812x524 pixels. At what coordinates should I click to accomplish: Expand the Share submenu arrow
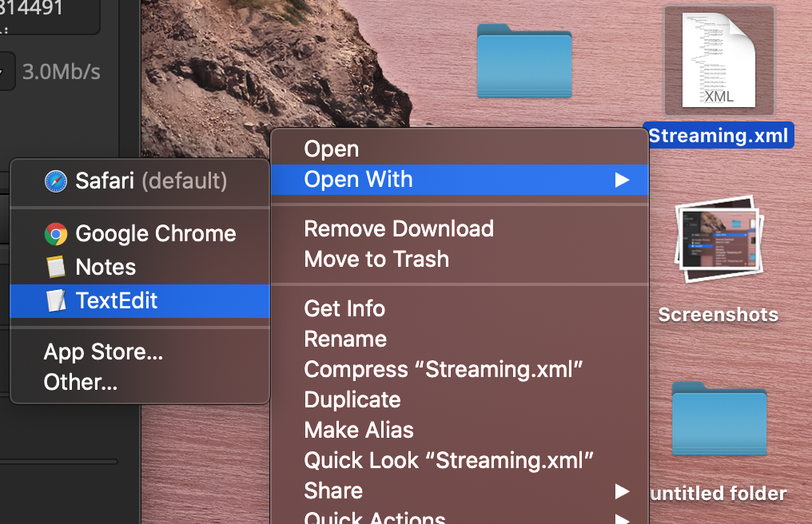click(x=622, y=491)
